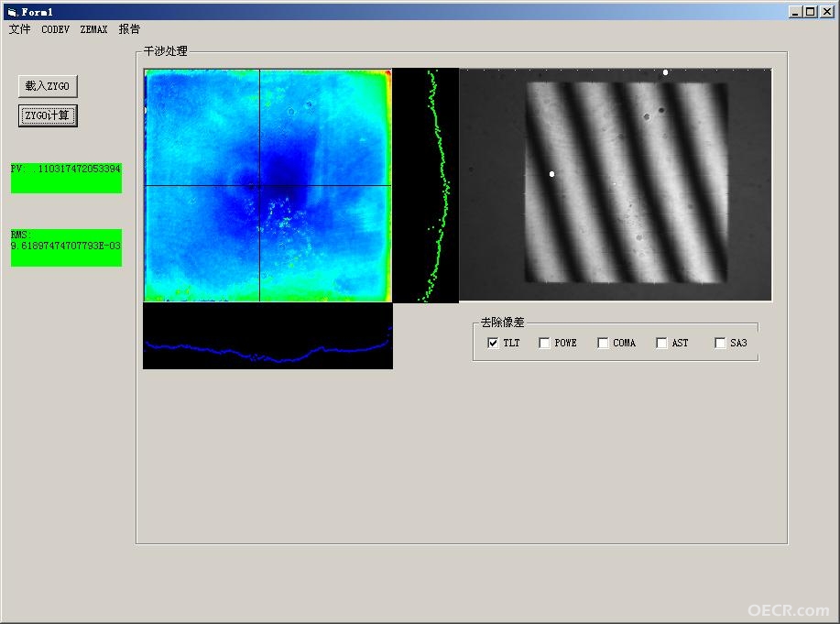Viewport: 840px width, 624px height.
Task: Click the white marker dot on left fringe
Action: (551, 174)
